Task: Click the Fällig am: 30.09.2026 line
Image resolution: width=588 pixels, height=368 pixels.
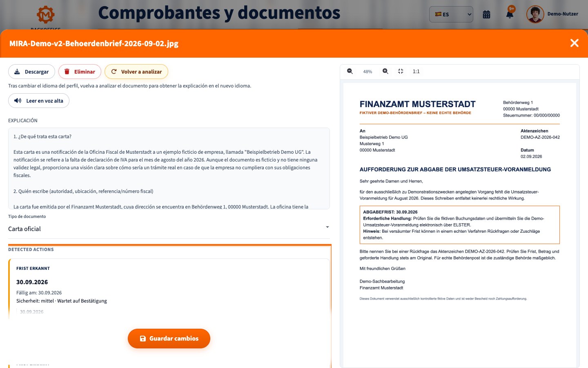Action: [x=39, y=293]
